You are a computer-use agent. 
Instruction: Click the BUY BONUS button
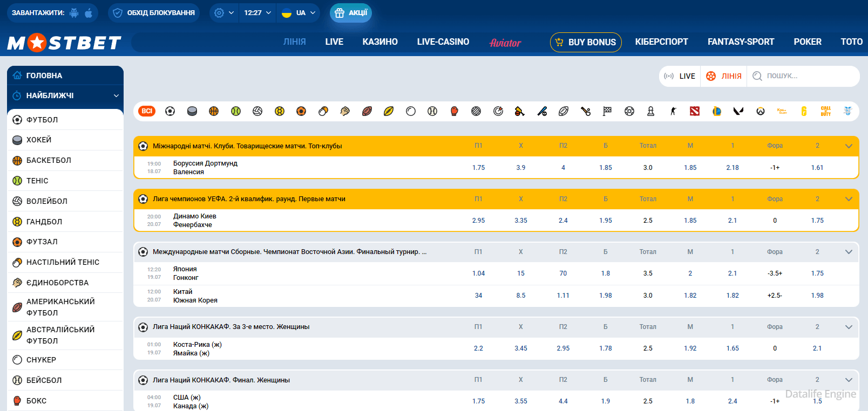[586, 42]
